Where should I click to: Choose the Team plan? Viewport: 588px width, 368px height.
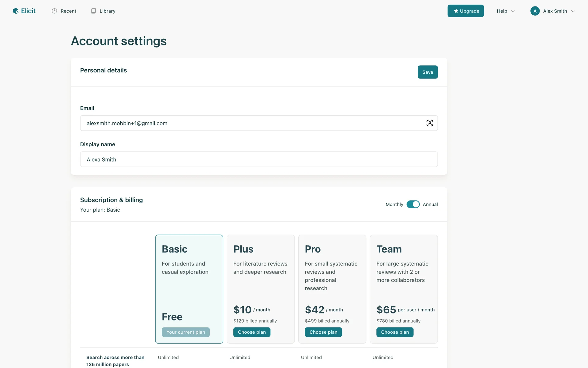pyautogui.click(x=395, y=332)
